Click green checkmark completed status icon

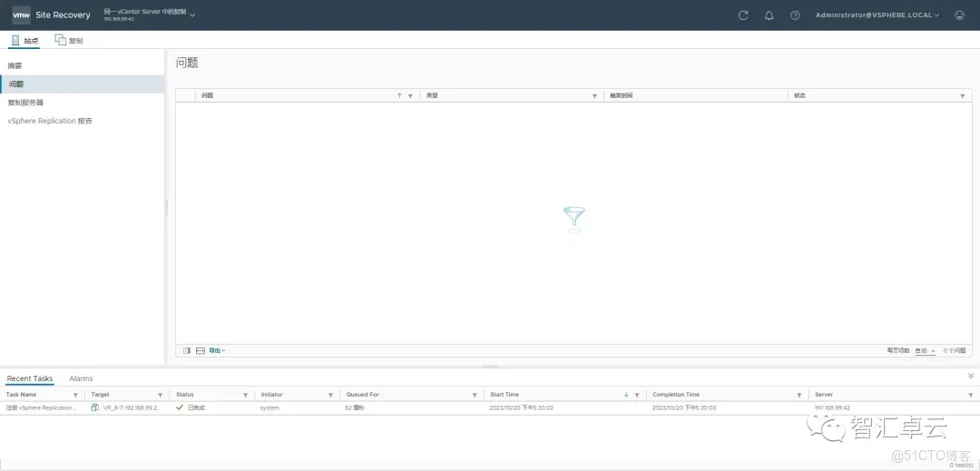click(180, 407)
